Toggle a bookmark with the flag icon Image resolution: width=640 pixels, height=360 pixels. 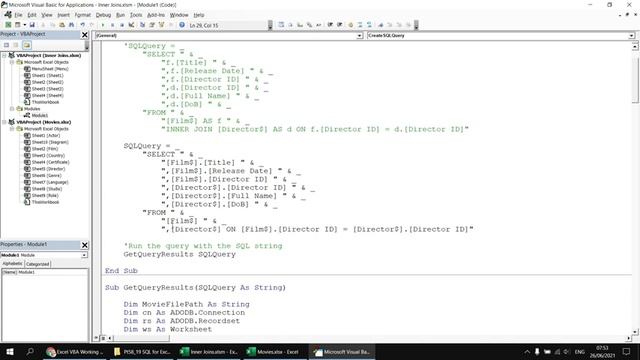[x=381, y=25]
